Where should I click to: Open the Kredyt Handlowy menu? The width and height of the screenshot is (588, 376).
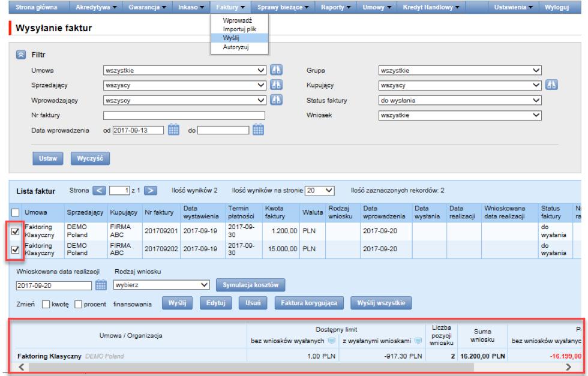(431, 7)
